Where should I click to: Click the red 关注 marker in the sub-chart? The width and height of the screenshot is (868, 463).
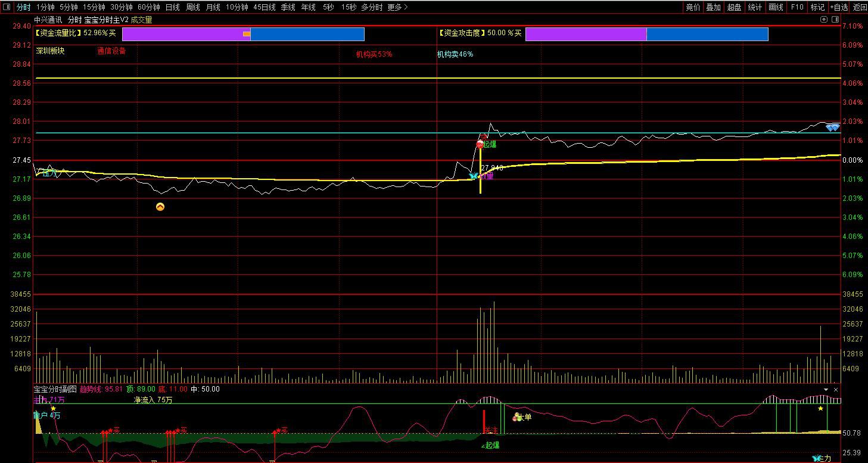pyautogui.click(x=491, y=430)
